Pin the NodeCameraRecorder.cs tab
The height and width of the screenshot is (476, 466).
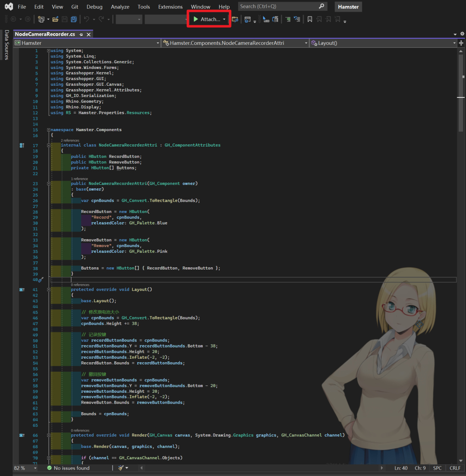click(81, 34)
